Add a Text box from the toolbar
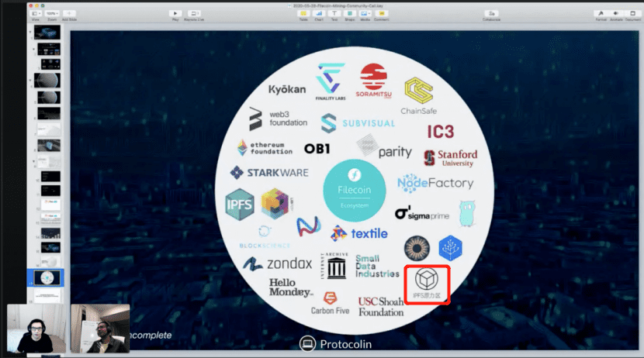 pyautogui.click(x=334, y=13)
